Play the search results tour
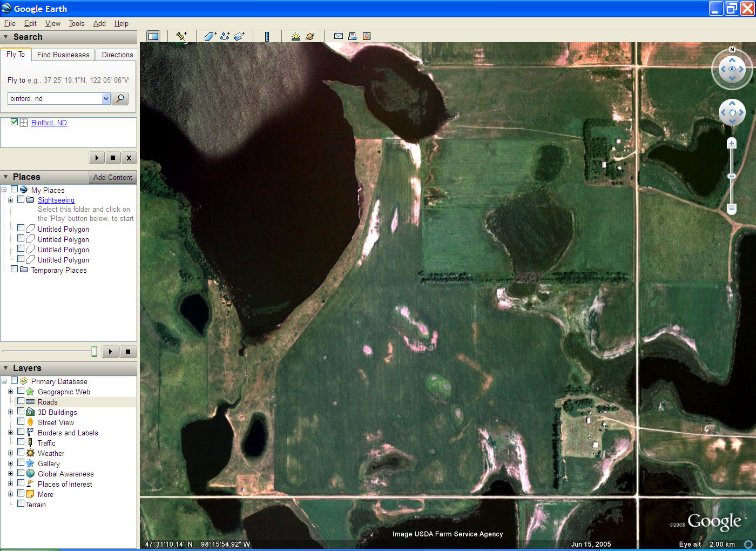The width and height of the screenshot is (756, 551). pyautogui.click(x=97, y=158)
